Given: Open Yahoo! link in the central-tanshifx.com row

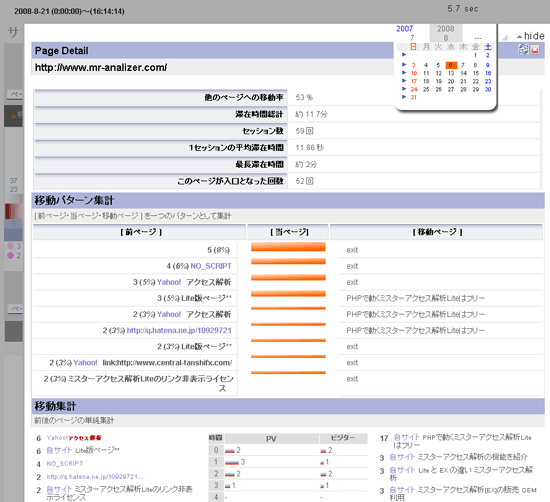Looking at the screenshot, I should (85, 363).
